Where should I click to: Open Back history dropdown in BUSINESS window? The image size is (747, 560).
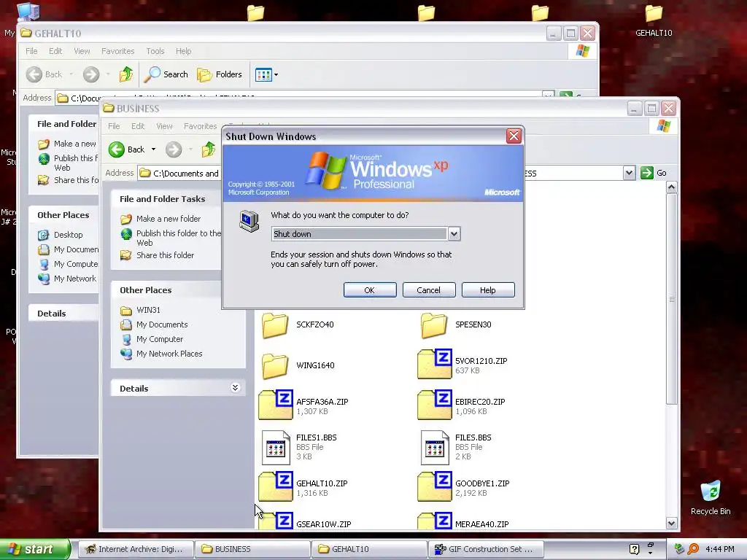153,149
